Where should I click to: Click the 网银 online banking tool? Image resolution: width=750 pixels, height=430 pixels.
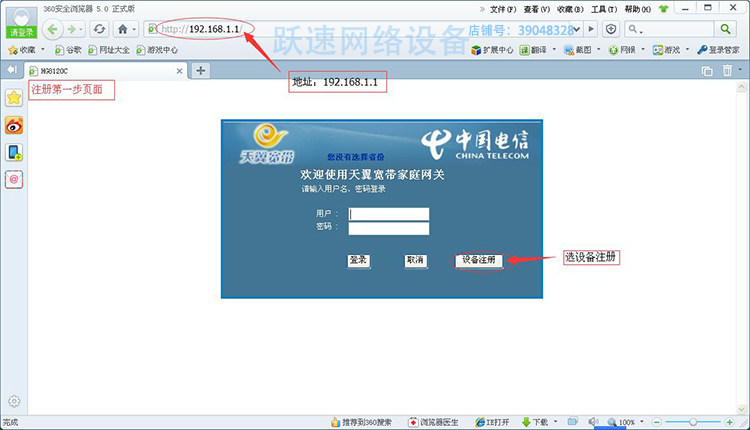click(622, 50)
